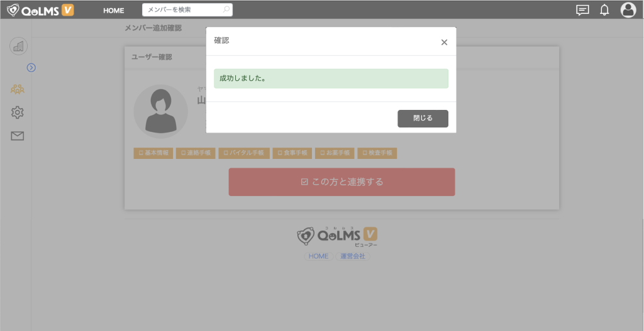This screenshot has height=331, width=644.
Task: Click the QoLMS V logo in header
Action: (x=40, y=10)
